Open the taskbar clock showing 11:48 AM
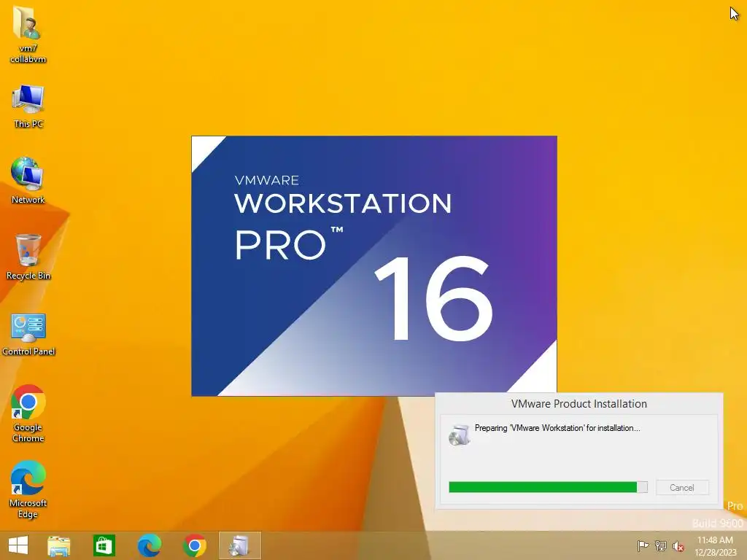The image size is (747, 560). point(715,545)
